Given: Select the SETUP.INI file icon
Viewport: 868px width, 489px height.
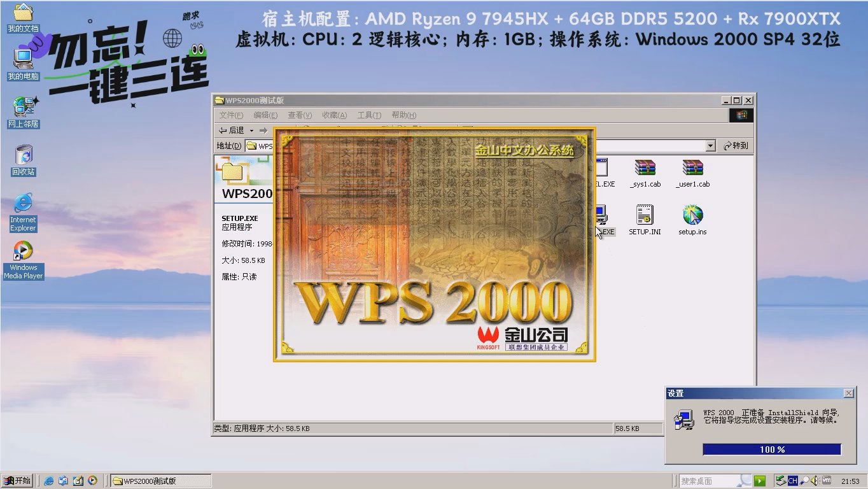Looking at the screenshot, I should pyautogui.click(x=645, y=220).
